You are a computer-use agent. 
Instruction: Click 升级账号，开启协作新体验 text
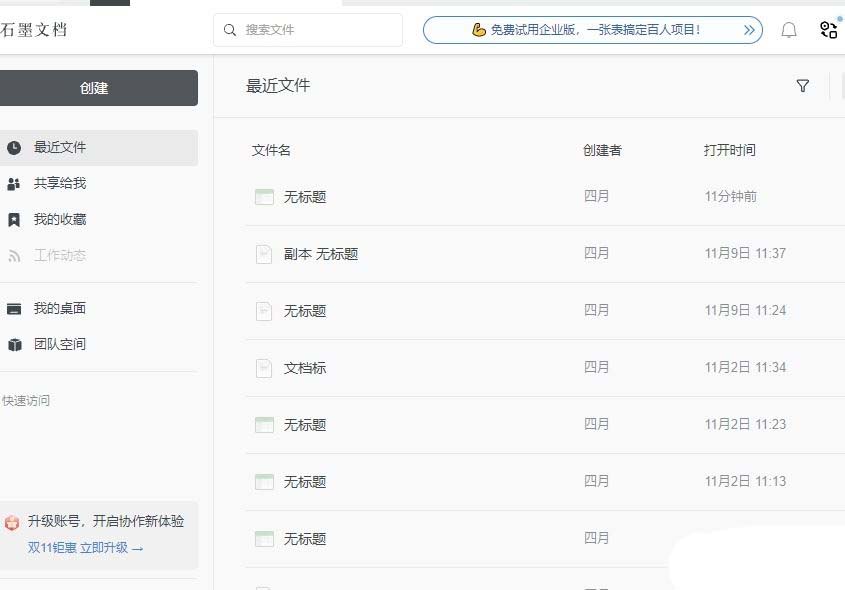pos(106,522)
